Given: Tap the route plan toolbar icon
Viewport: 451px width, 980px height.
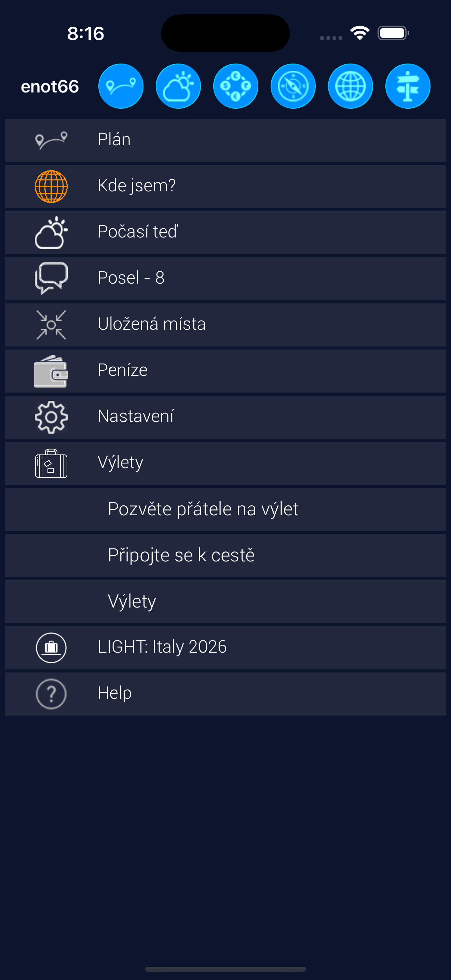Looking at the screenshot, I should (121, 86).
